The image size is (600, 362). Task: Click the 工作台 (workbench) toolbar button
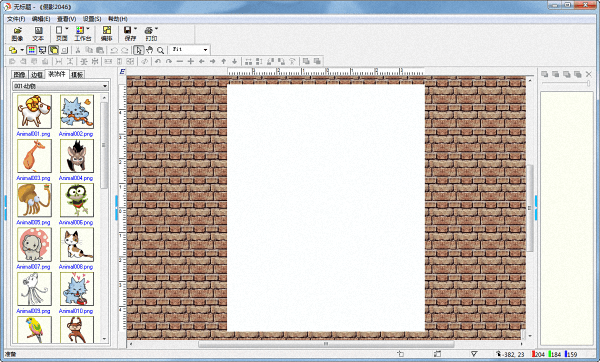pos(83,34)
